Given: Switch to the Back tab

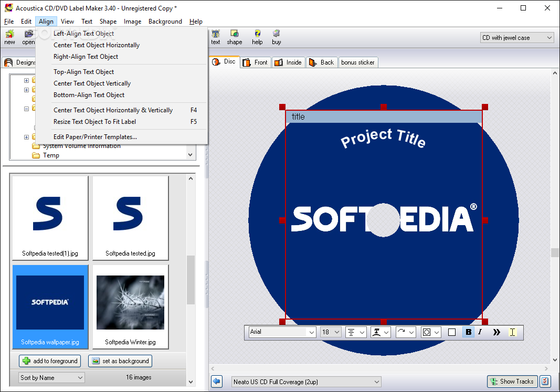Looking at the screenshot, I should (321, 62).
